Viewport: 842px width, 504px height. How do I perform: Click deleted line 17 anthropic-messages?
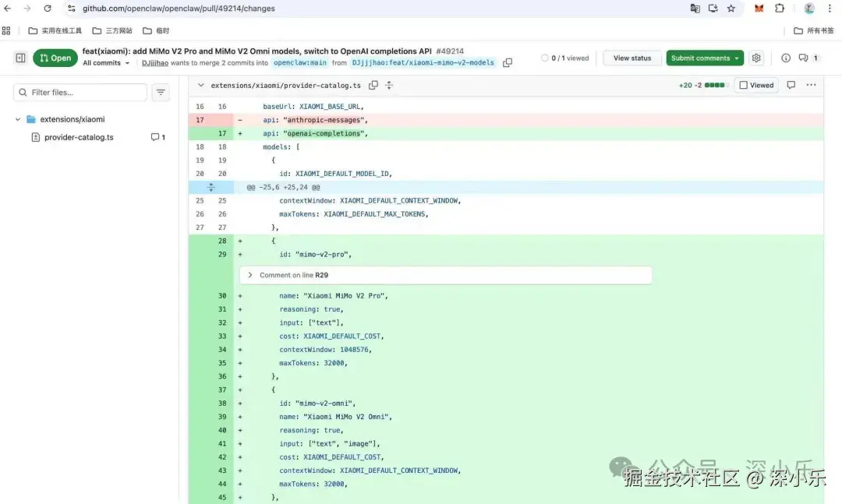coord(506,120)
